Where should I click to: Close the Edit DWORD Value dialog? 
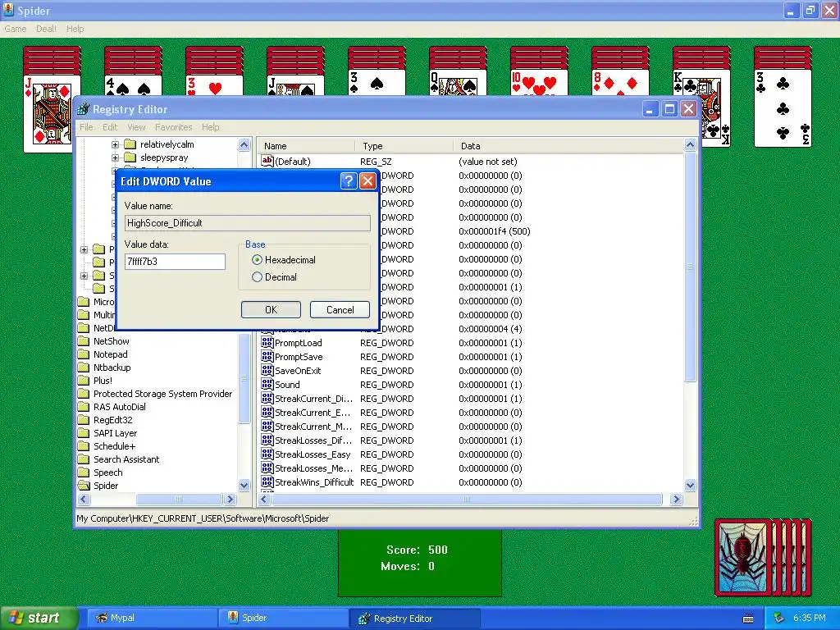point(367,181)
